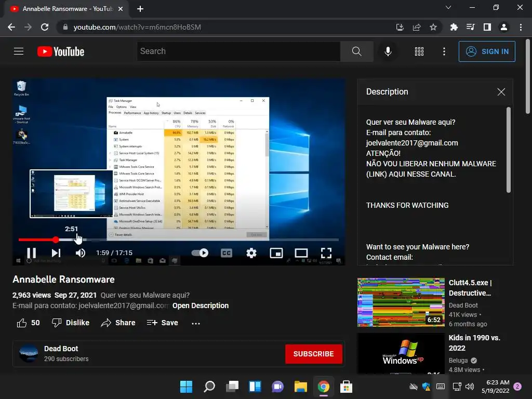
Task: Click the browser forward arrow
Action: coord(28,27)
